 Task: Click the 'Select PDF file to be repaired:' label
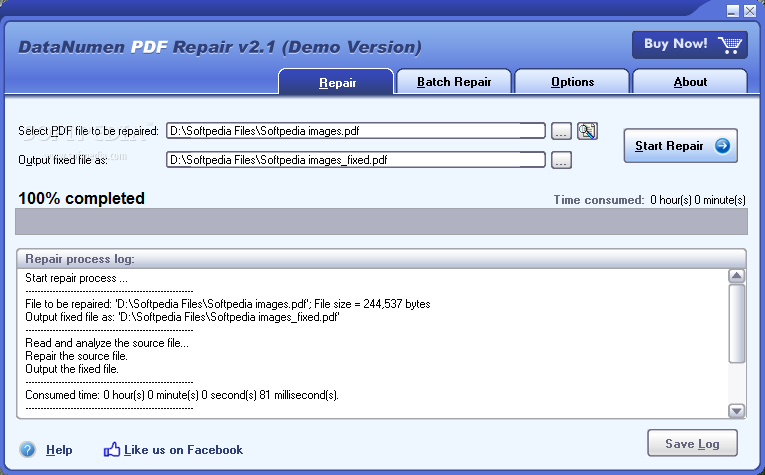tap(88, 131)
